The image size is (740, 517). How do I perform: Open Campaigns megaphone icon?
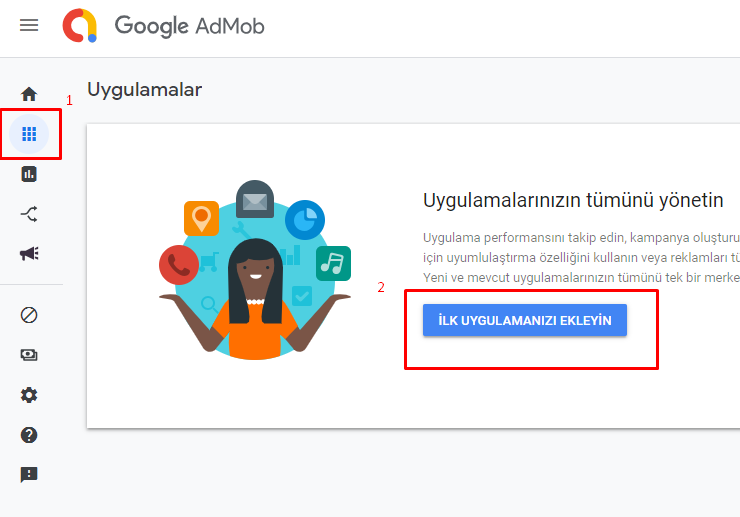[x=29, y=254]
